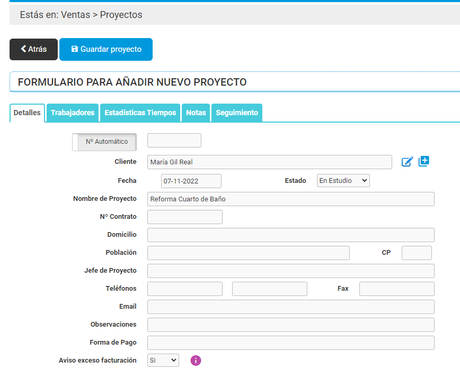Save with Guardar proyecto button
This screenshot has width=460, height=379.
click(x=106, y=49)
